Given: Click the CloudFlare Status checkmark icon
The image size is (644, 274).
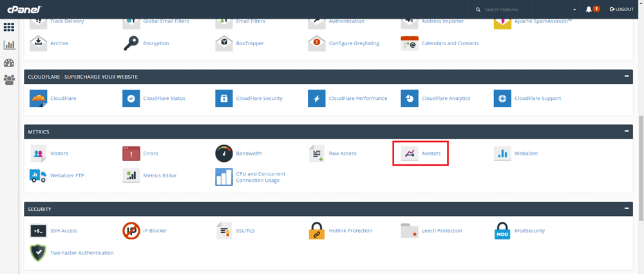Looking at the screenshot, I should 131,99.
